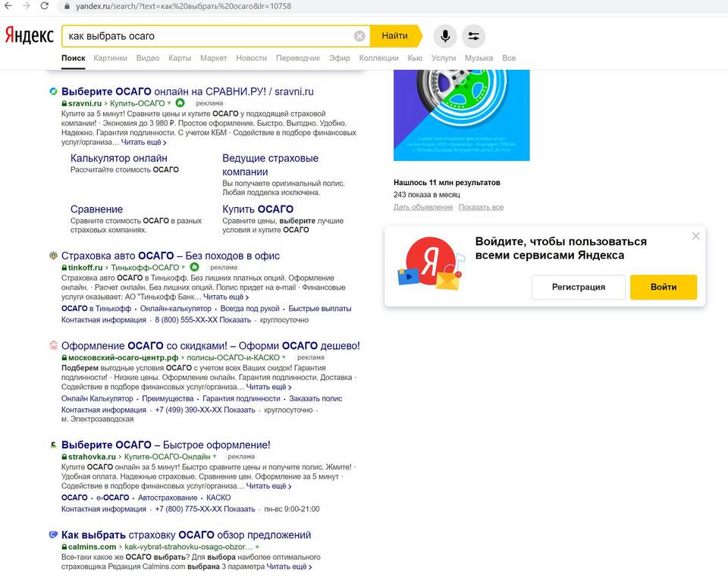Click the browser address bar URL
This screenshot has height=578, width=728.
point(184,7)
